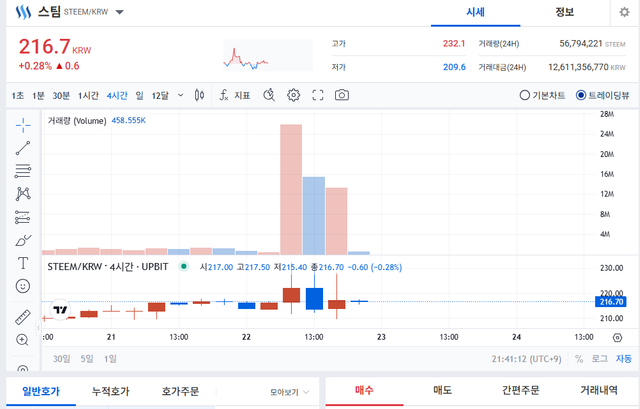
Task: Open the 일반호가 tab
Action: (x=41, y=391)
